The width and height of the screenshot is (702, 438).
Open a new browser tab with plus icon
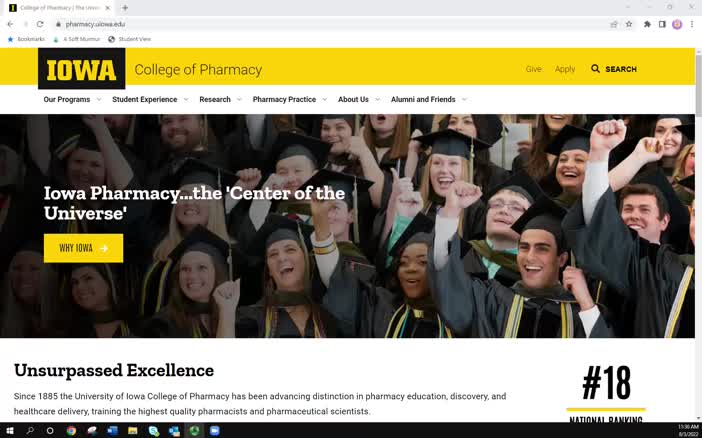(125, 7)
